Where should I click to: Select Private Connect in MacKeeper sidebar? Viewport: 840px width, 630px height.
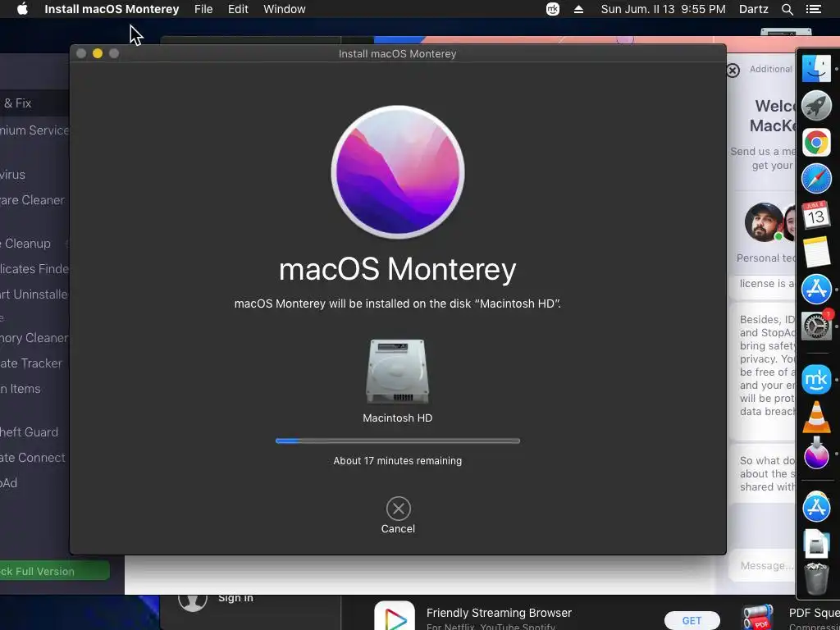point(33,458)
